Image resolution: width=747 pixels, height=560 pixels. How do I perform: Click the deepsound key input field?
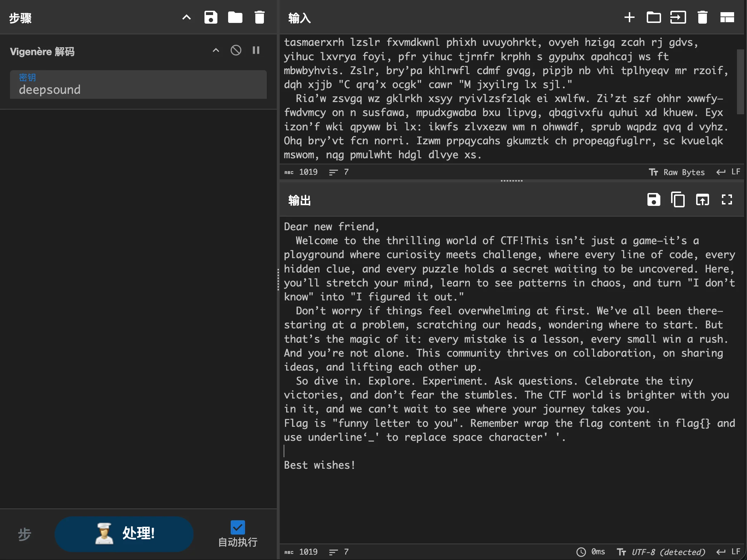tap(138, 90)
